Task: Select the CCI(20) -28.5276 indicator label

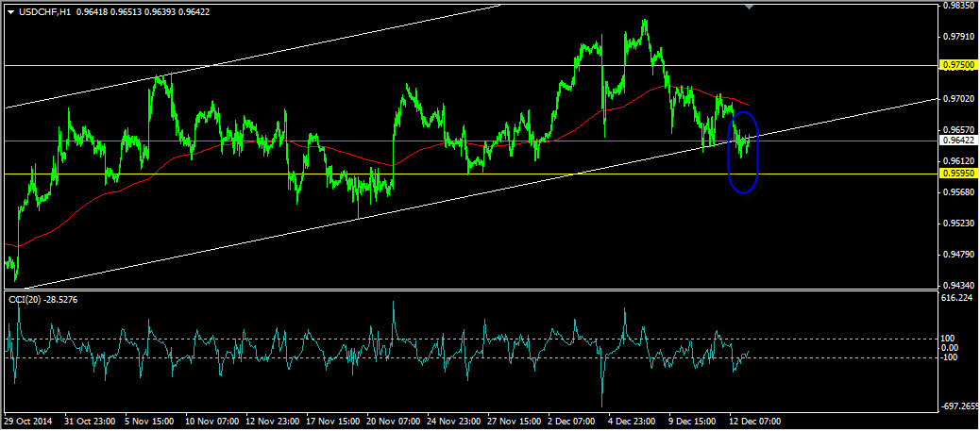Action: (43, 300)
